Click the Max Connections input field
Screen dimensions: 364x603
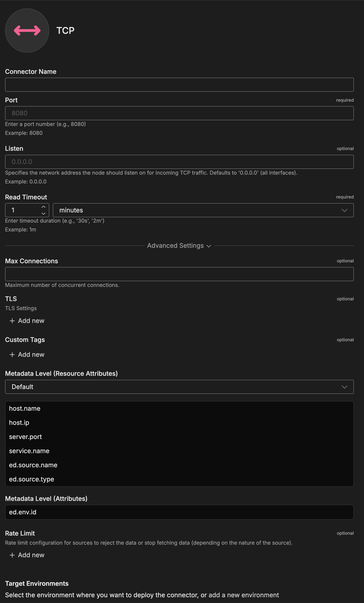click(179, 274)
